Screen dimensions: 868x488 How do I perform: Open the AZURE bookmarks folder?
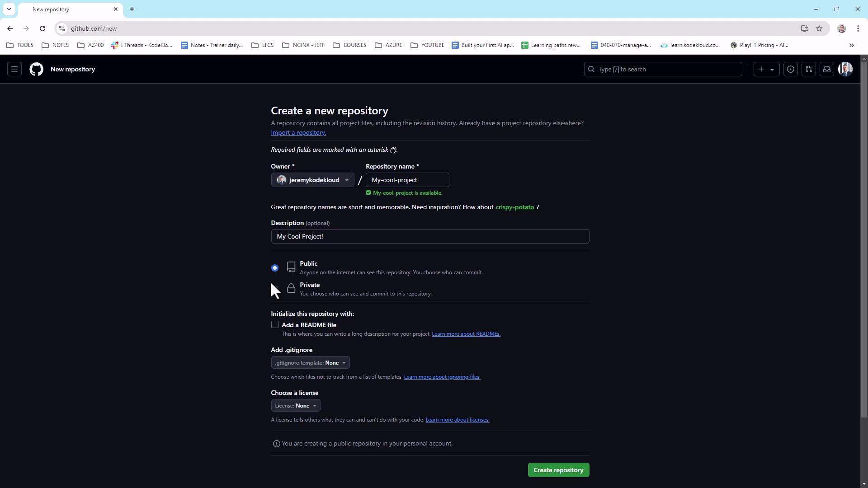click(389, 45)
